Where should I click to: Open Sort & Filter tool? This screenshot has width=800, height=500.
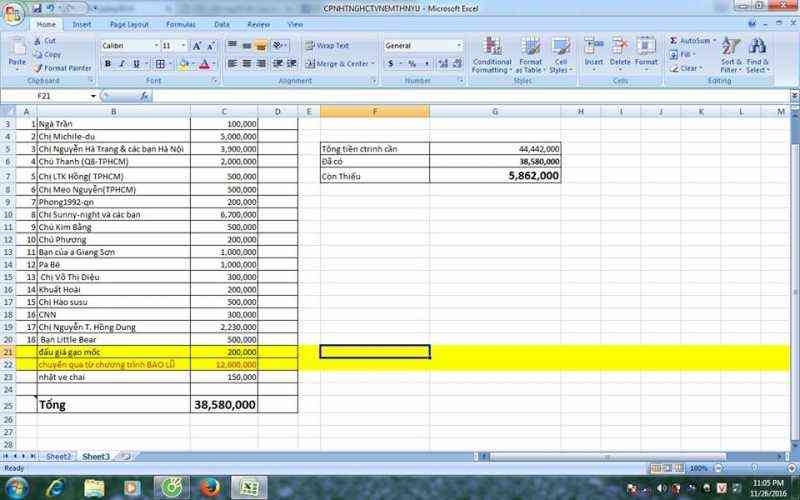point(731,47)
